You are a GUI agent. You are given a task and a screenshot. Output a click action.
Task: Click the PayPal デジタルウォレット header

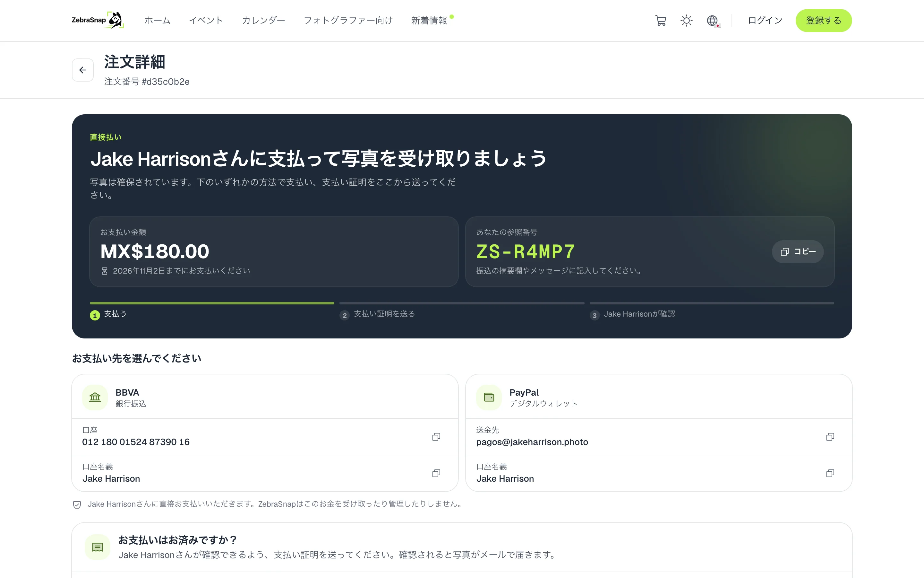(659, 397)
